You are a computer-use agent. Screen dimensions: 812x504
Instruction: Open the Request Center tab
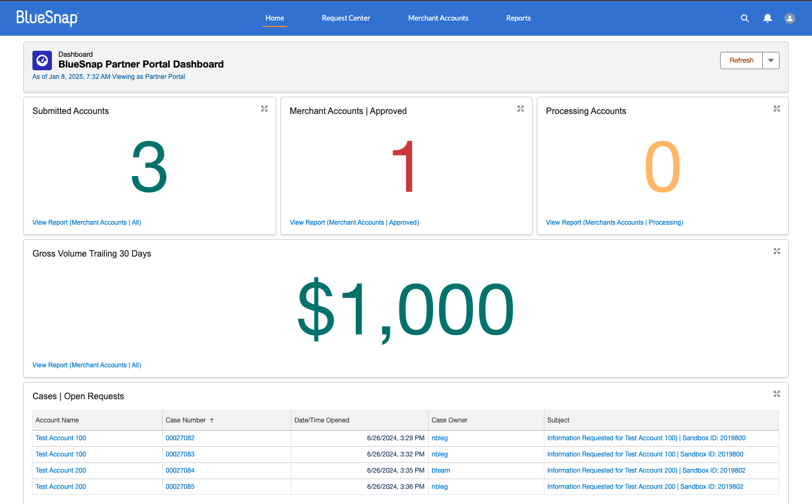click(346, 18)
